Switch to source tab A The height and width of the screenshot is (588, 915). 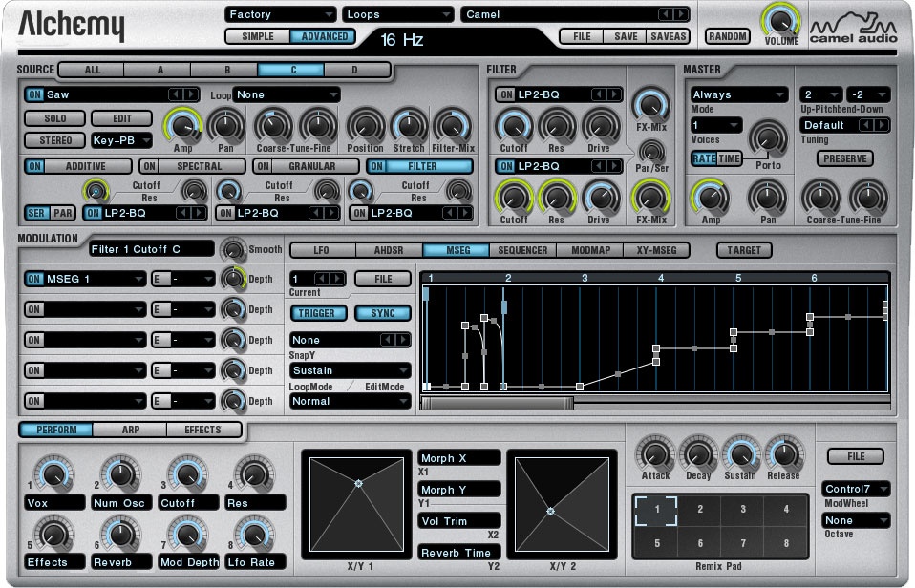click(x=160, y=70)
